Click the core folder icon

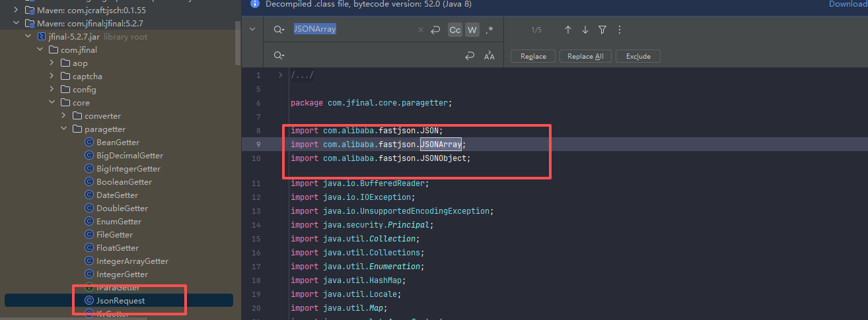click(x=65, y=102)
